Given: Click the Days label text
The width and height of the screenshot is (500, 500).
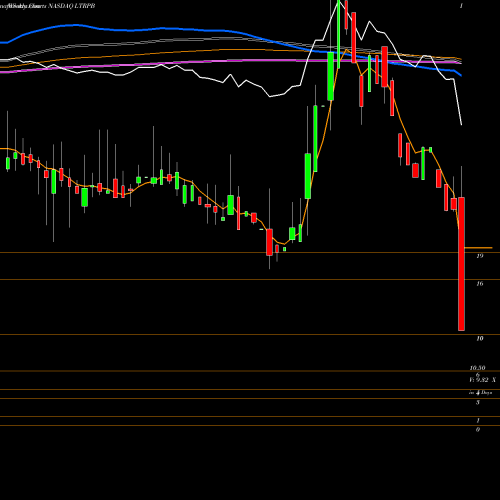Looking at the screenshot, I should click(x=486, y=393).
